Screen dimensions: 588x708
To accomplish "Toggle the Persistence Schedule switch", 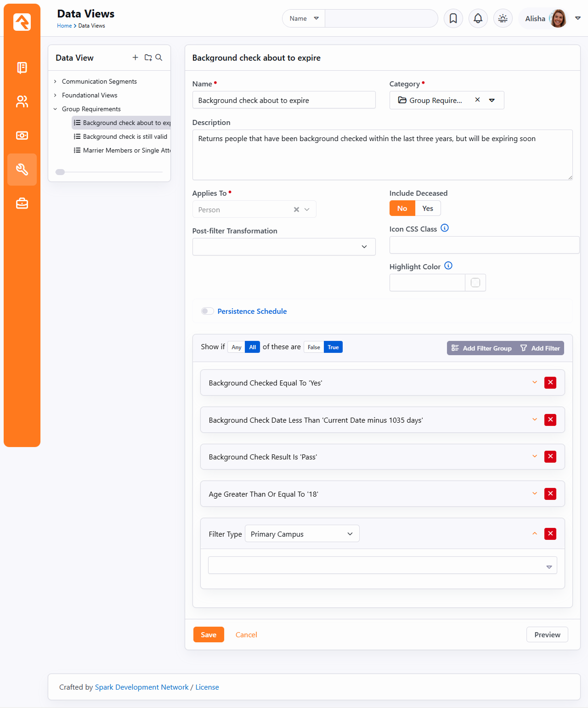I will [208, 311].
